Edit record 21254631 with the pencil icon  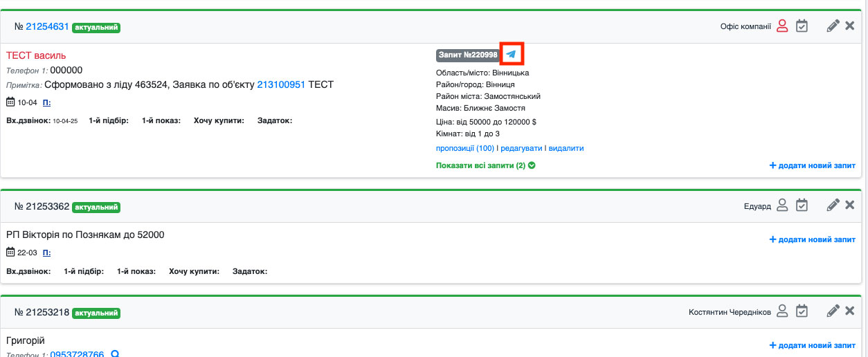tap(833, 27)
